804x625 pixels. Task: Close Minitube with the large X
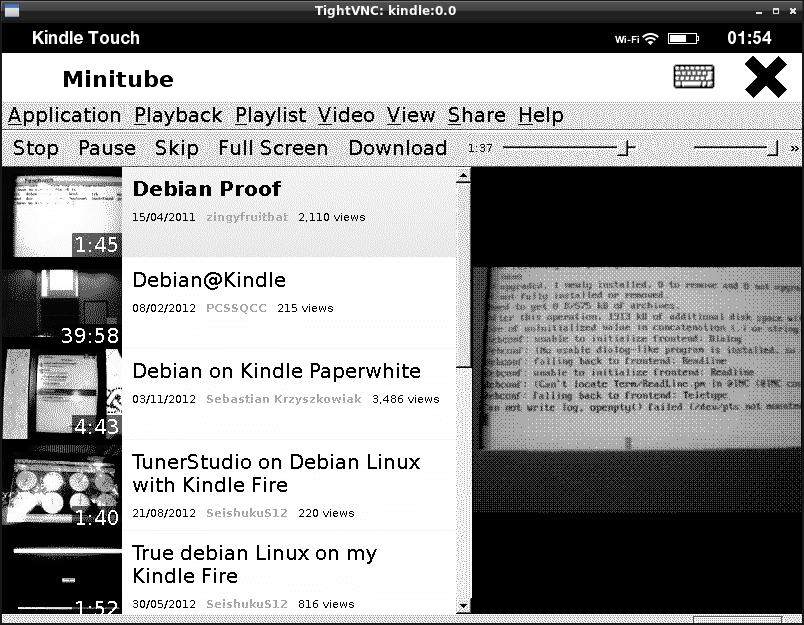766,77
